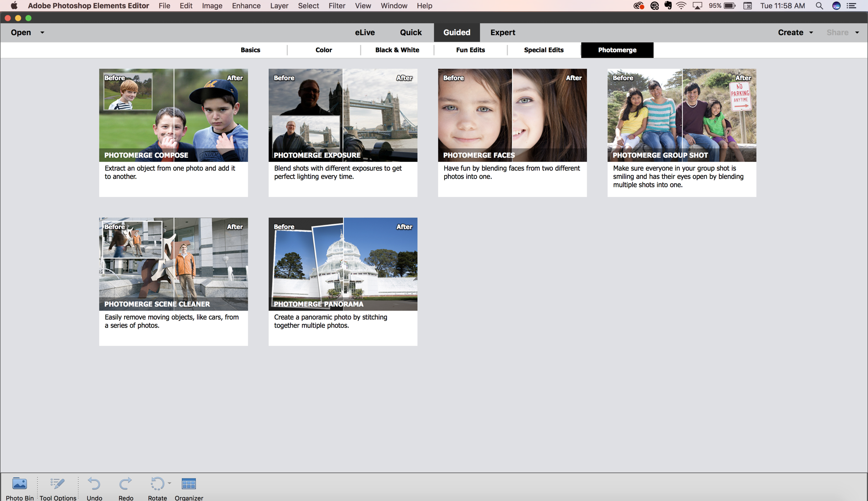Open the Apple menu
The height and width of the screenshot is (501, 868).
click(14, 6)
